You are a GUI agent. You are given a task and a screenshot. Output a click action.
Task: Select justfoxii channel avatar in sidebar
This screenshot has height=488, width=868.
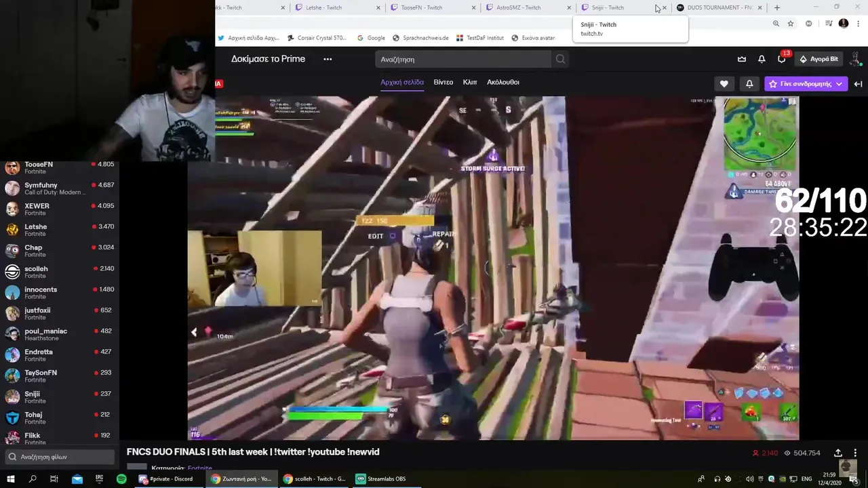(x=12, y=313)
